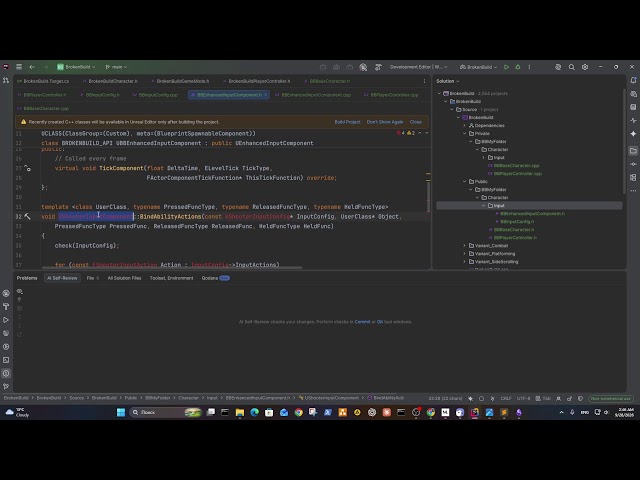Click the UTF-8 encoding in status bar
640x480 pixels.
pyautogui.click(x=523, y=398)
